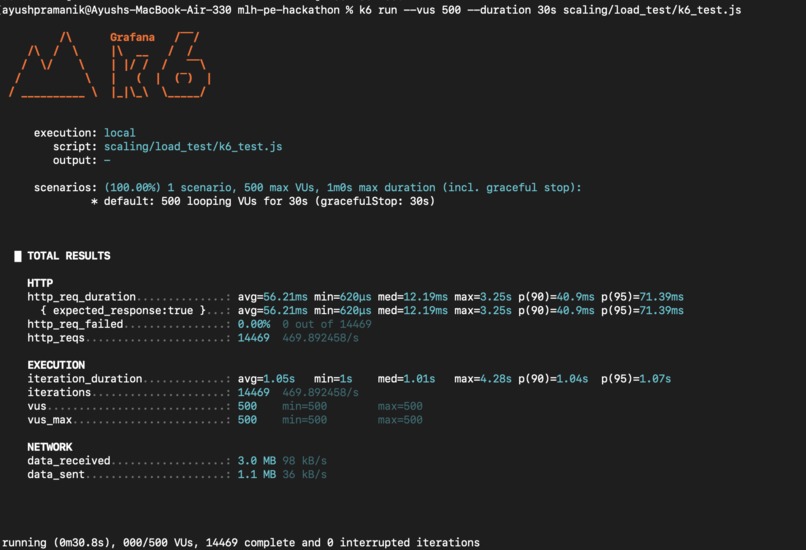
Task: Click the 'iteration_duration' metric name
Action: point(85,379)
